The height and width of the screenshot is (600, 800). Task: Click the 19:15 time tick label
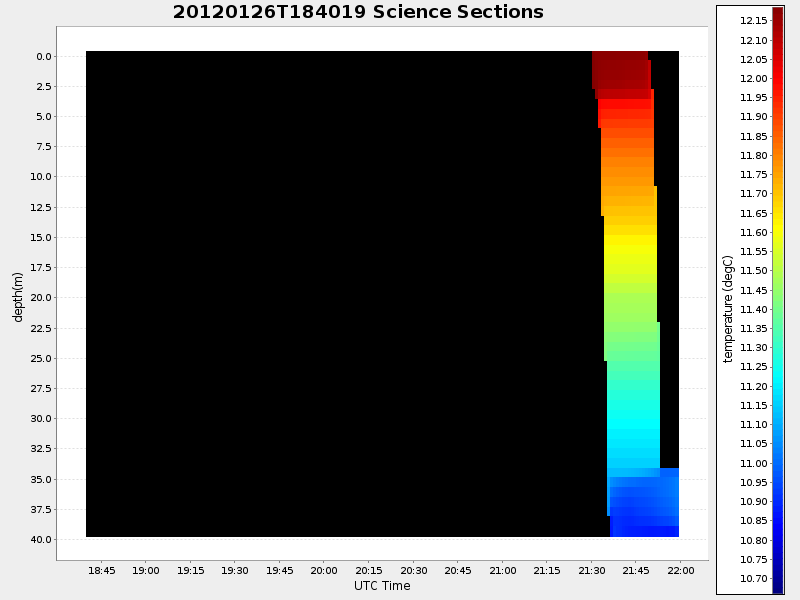click(190, 570)
